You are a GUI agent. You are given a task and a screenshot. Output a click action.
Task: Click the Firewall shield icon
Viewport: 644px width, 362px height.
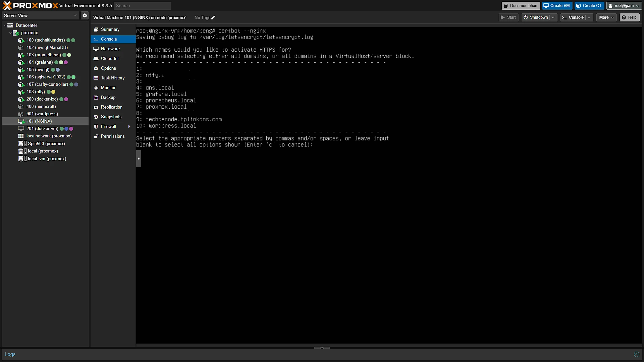[96, 127]
